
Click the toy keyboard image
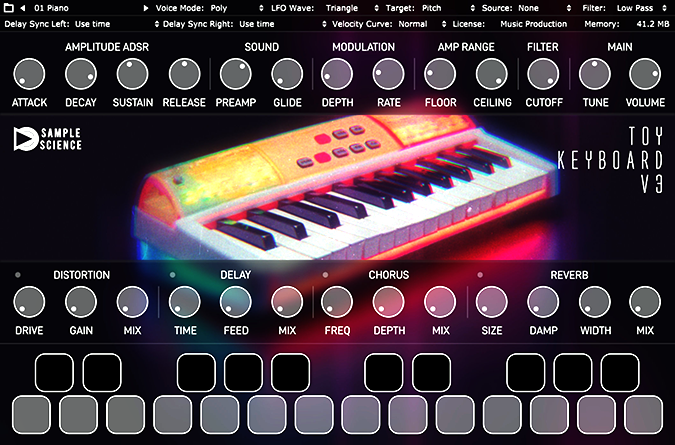coord(344,189)
